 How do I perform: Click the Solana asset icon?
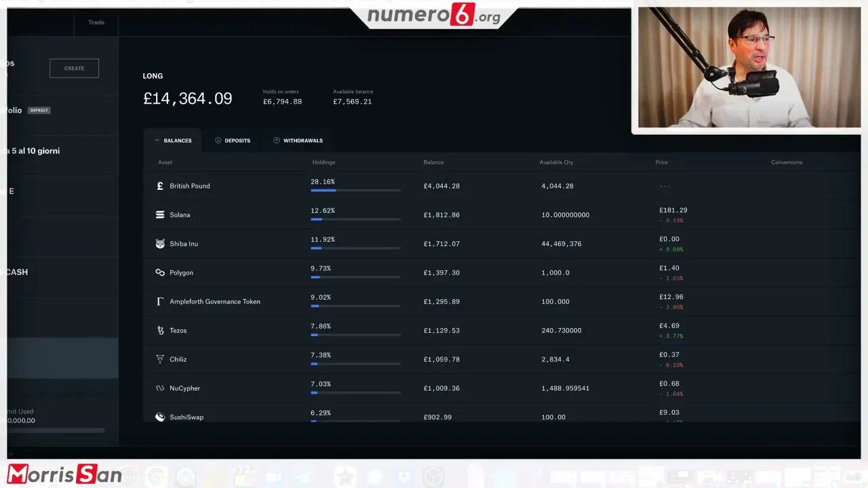pos(160,215)
